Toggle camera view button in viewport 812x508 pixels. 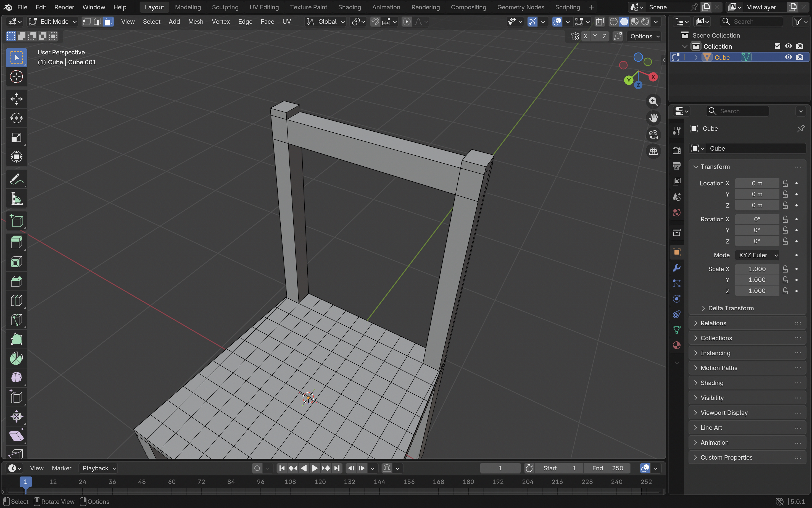(x=653, y=135)
